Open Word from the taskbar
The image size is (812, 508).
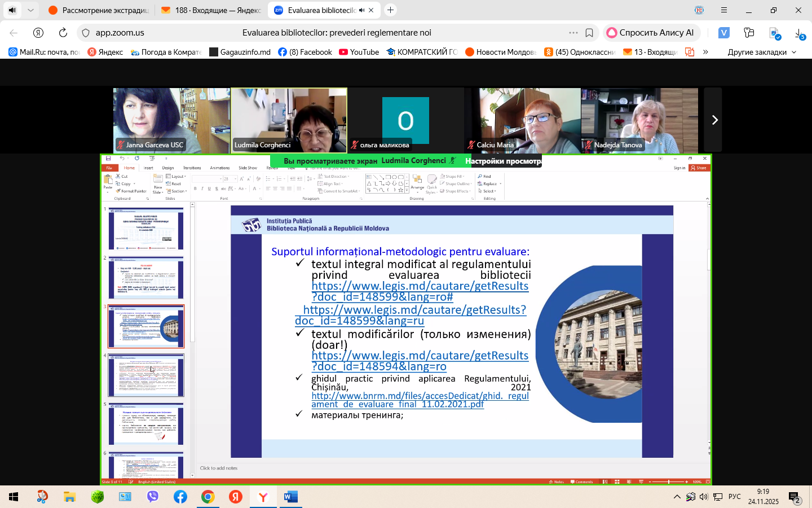290,497
